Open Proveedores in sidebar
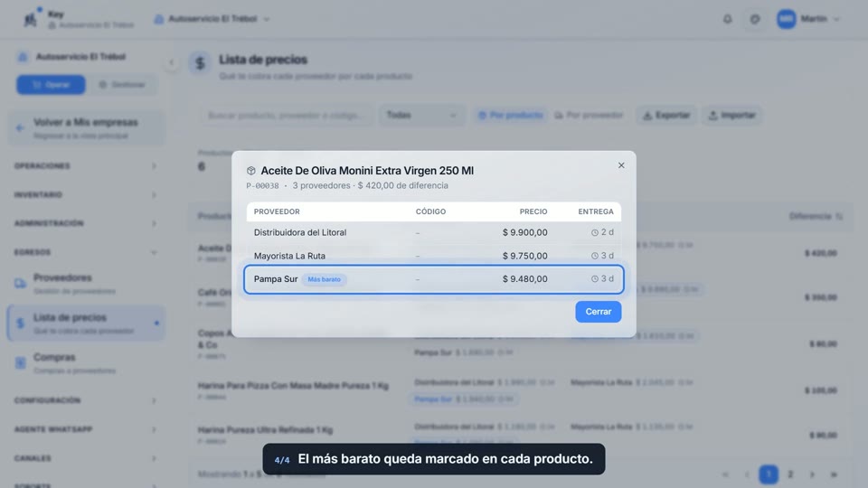 87,283
